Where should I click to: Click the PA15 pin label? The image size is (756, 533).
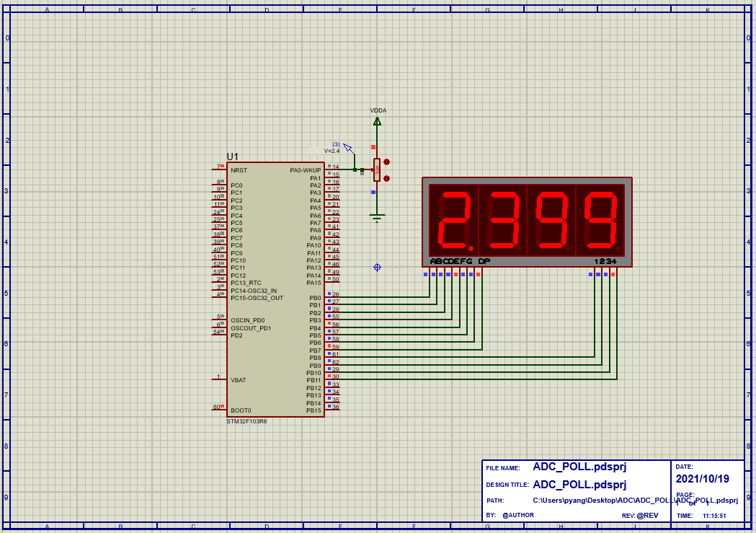[x=313, y=283]
